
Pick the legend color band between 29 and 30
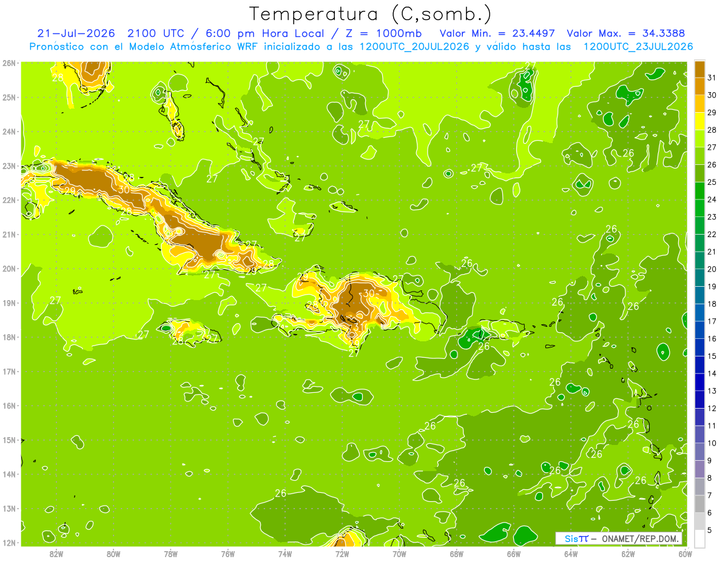click(699, 104)
